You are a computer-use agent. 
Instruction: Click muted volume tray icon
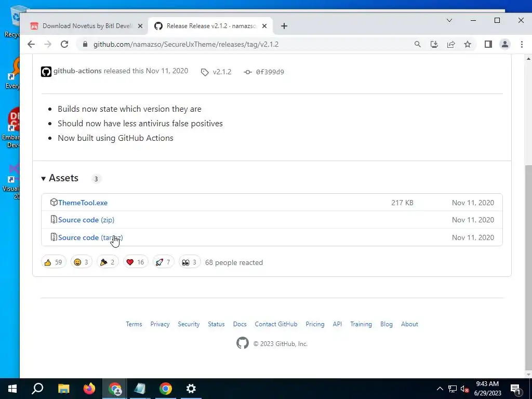click(464, 389)
